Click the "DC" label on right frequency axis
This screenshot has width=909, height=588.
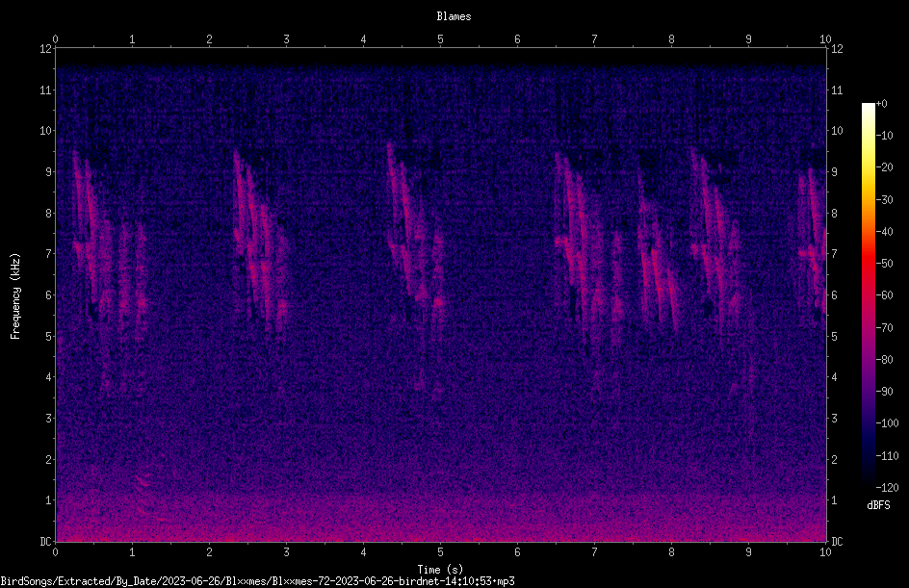click(x=837, y=542)
